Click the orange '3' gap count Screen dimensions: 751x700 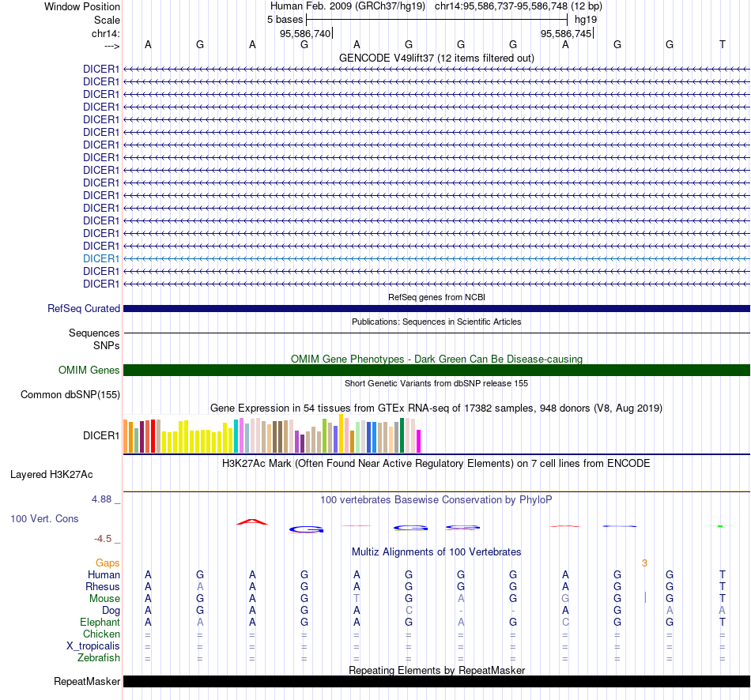point(644,563)
